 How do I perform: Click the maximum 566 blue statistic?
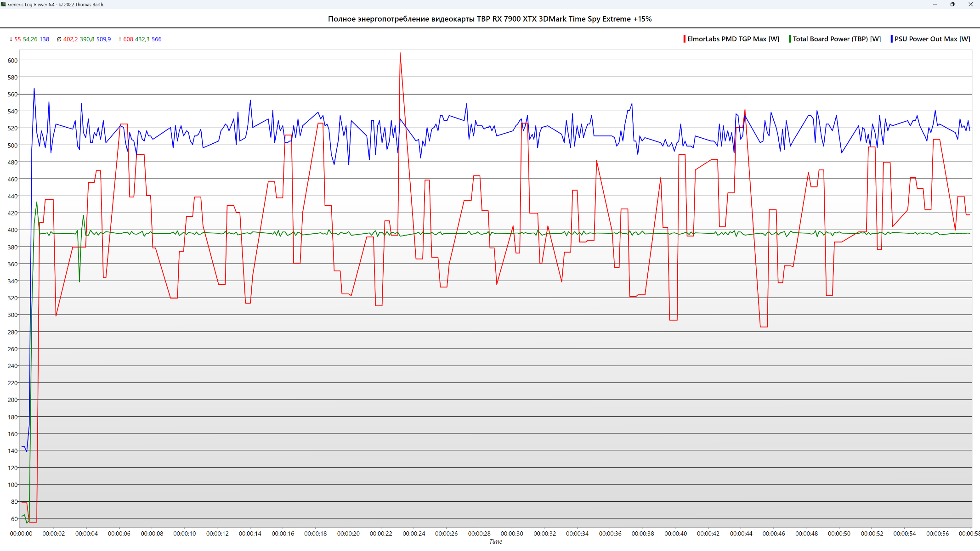coord(156,39)
